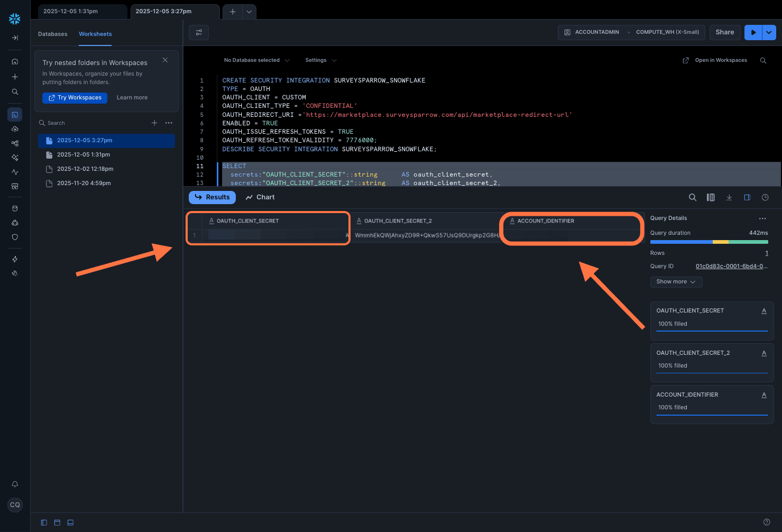Switch to the Chart tab
Image resolution: width=782 pixels, height=532 pixels.
(260, 197)
